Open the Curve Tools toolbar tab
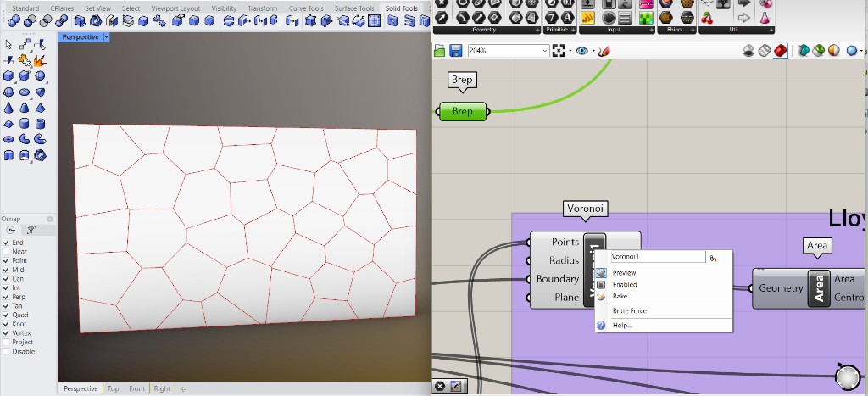 point(305,8)
